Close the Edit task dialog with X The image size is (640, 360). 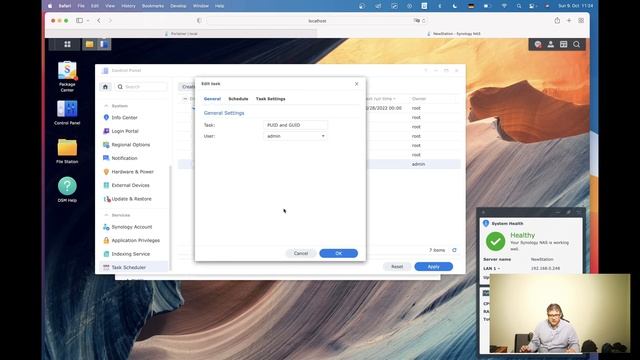point(357,84)
